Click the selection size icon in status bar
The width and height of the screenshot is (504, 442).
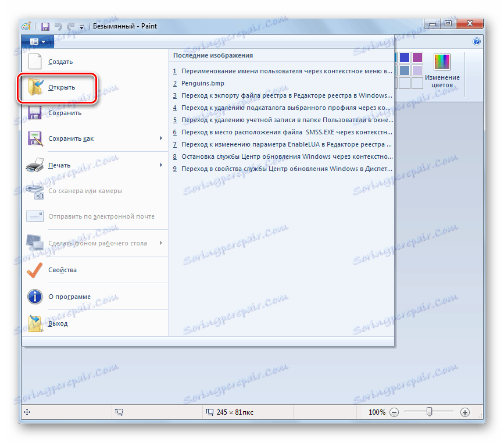(119, 412)
